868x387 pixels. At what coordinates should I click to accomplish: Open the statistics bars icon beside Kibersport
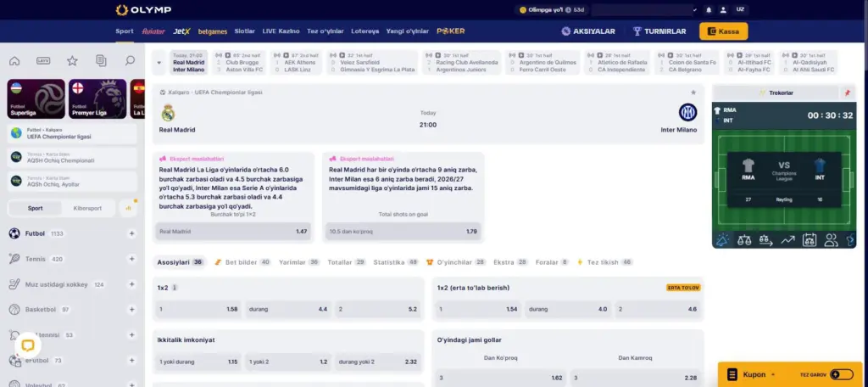[129, 209]
